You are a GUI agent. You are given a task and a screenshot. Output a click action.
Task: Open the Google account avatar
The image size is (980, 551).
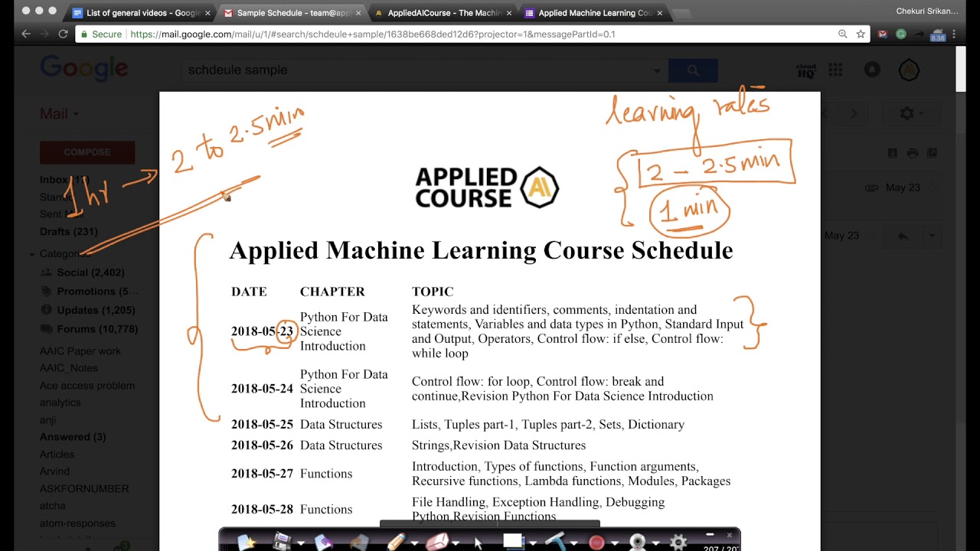tap(908, 70)
